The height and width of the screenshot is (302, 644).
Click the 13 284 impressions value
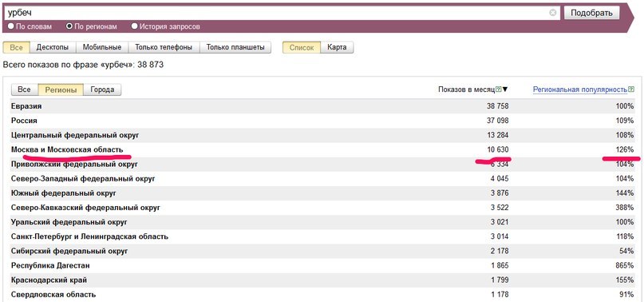[497, 135]
